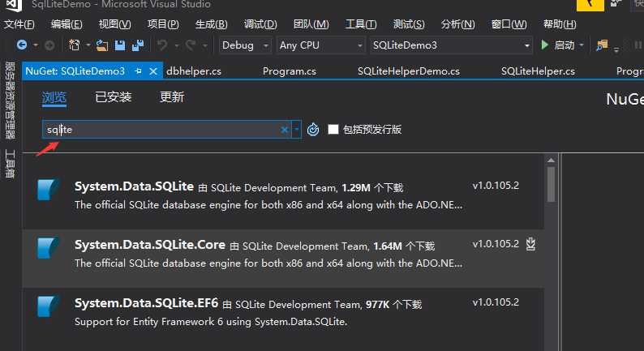The height and width of the screenshot is (351, 644).
Task: Open the 调试(D) menu
Action: [260, 24]
